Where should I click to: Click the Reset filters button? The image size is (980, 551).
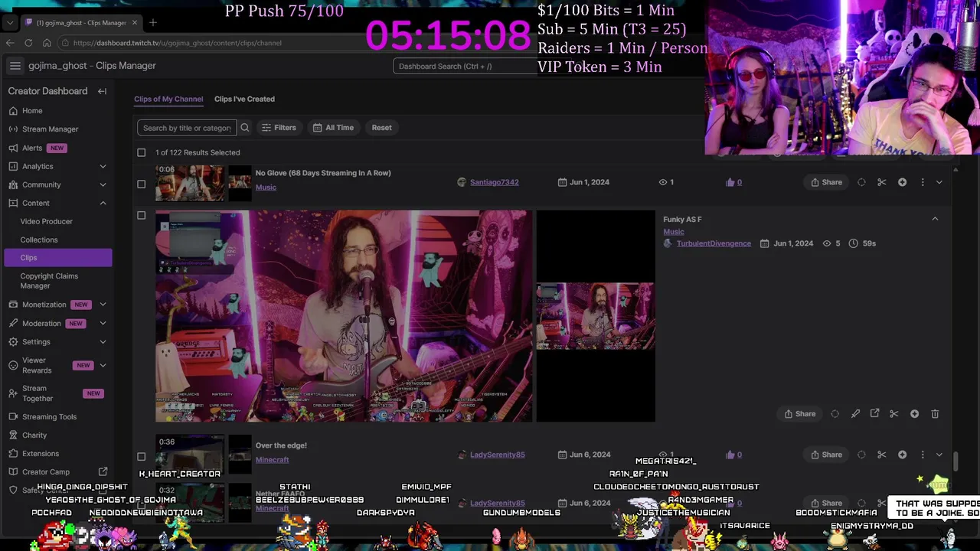pos(381,128)
